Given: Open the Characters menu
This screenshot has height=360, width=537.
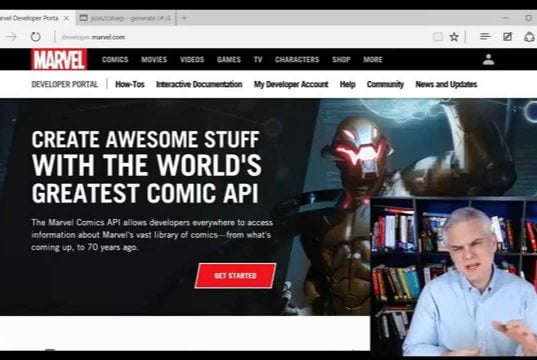Looking at the screenshot, I should click(297, 60).
